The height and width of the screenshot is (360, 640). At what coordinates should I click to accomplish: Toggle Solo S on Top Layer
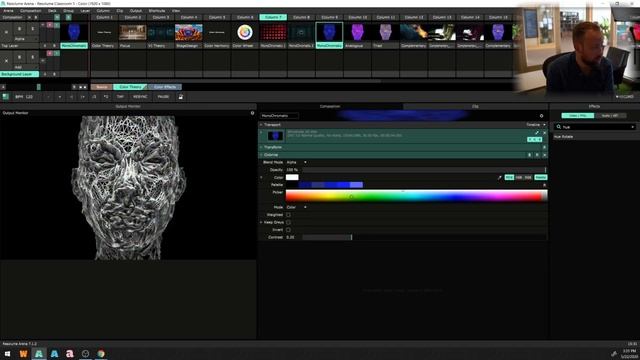tap(33, 29)
